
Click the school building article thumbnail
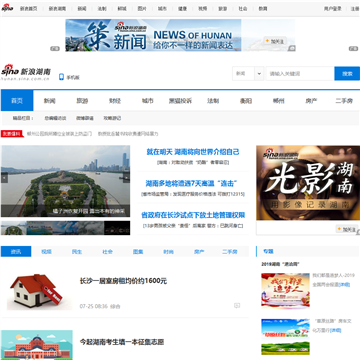click(x=37, y=345)
